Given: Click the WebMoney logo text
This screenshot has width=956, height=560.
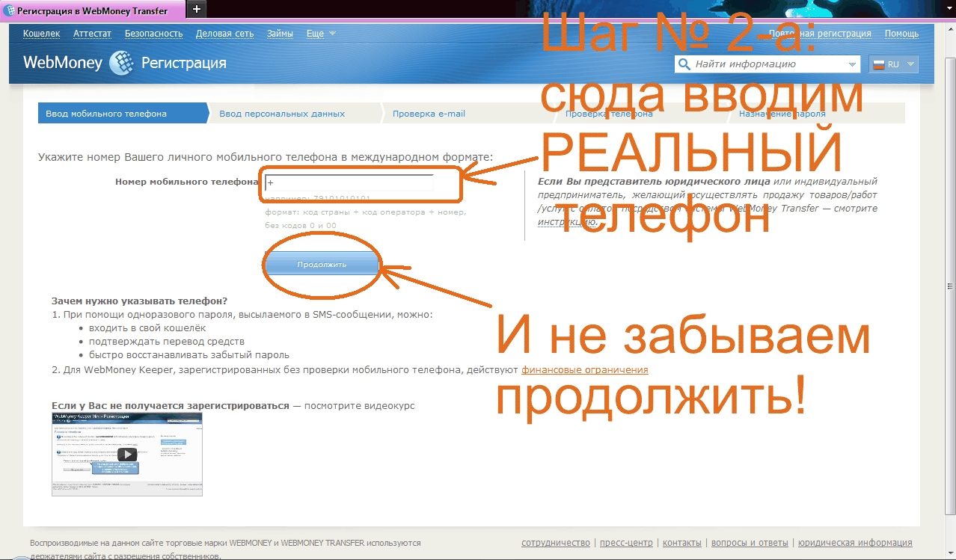Looking at the screenshot, I should point(62,63).
